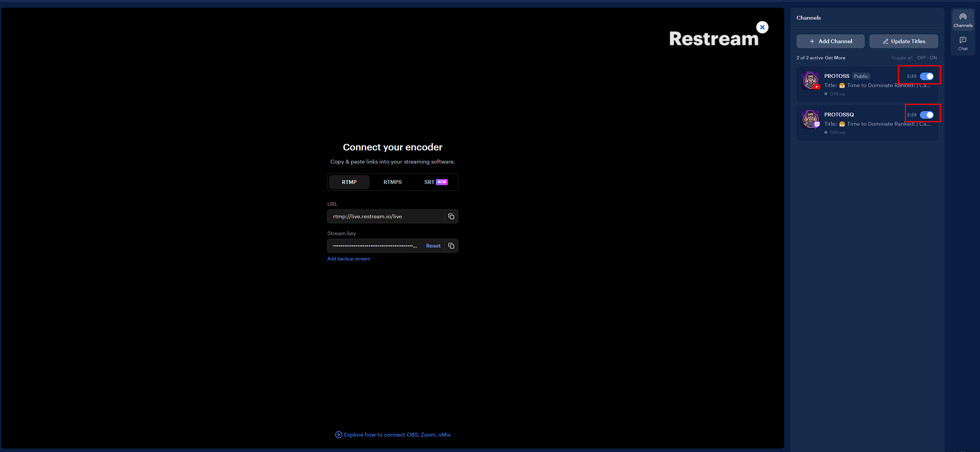Select the RTMP tab
This screenshot has height=452, width=980.
click(x=349, y=182)
